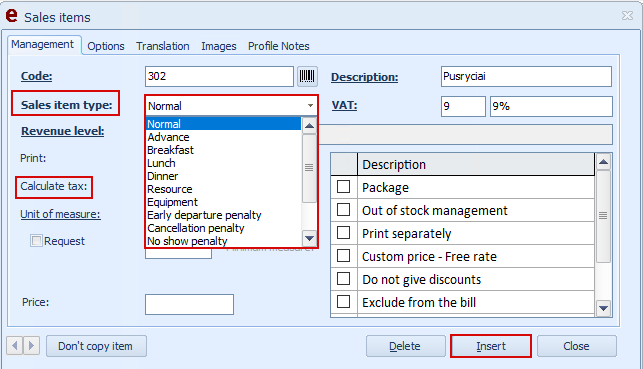Image resolution: width=643 pixels, height=369 pixels.
Task: Click the Close button
Action: click(576, 346)
